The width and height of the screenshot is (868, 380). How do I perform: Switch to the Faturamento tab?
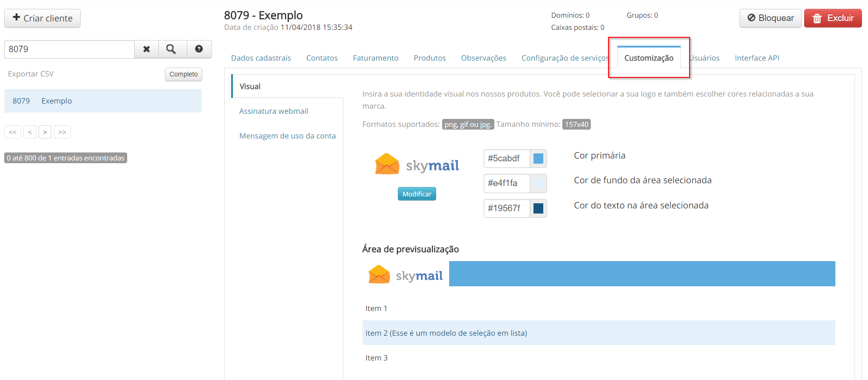tap(376, 58)
